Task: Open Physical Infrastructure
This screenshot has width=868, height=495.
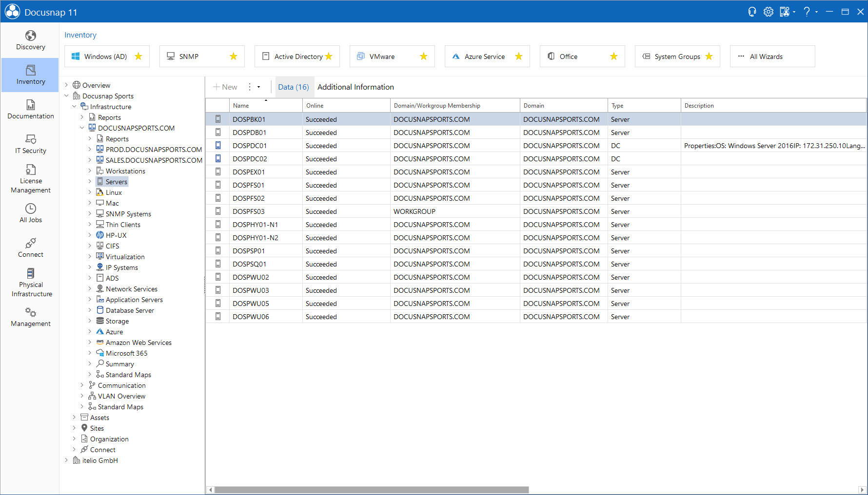Action: [x=30, y=283]
